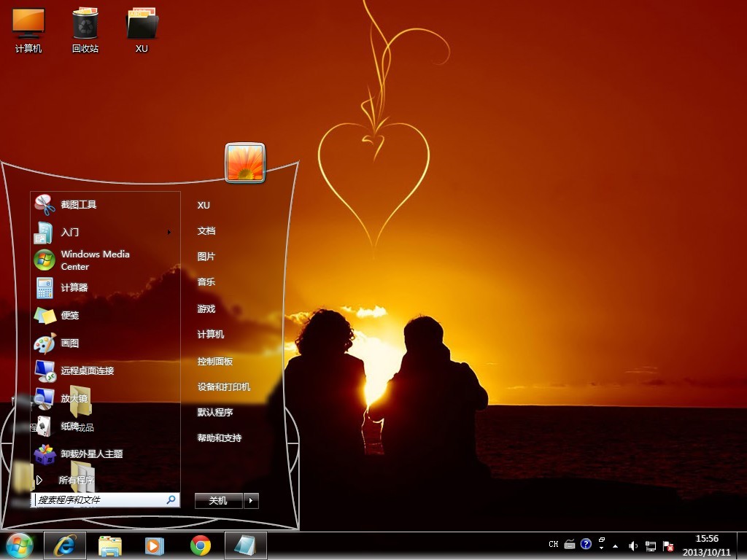Click the Google Chrome taskbar icon
The width and height of the screenshot is (747, 560).
coord(201,545)
